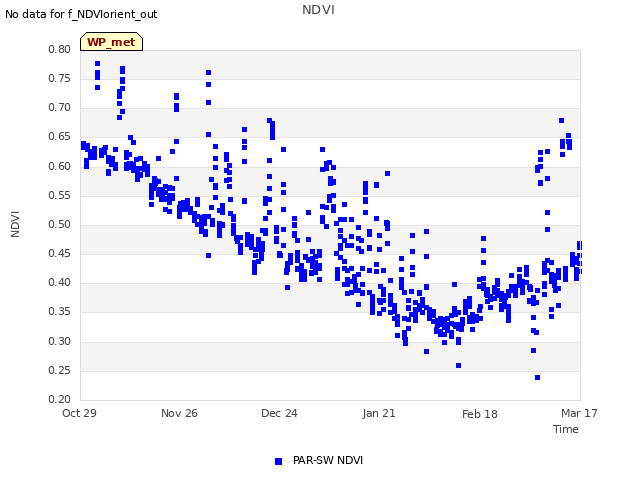640x480 pixels.
Task: Click the Time axis label
Action: tap(566, 429)
